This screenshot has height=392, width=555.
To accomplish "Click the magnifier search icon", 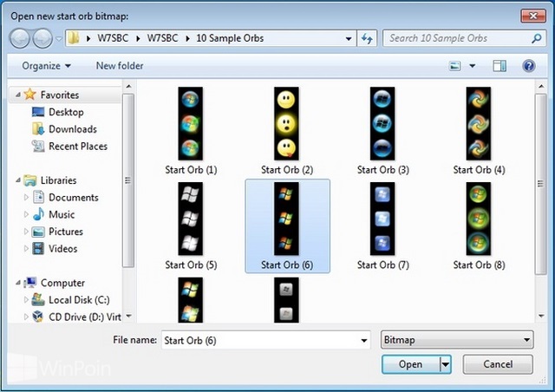I will [x=536, y=38].
